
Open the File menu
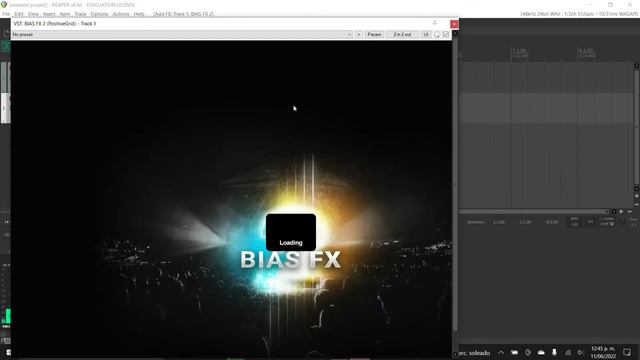(6, 14)
